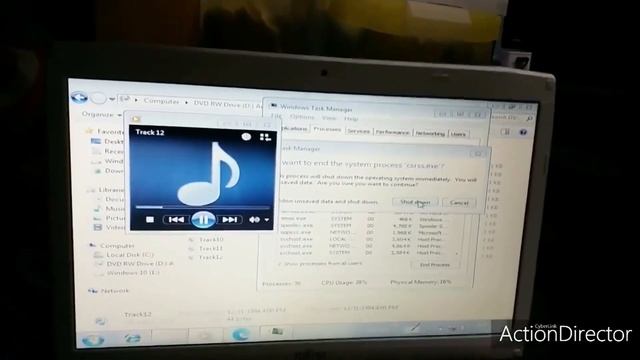Open the Organize dropdown in Explorer
640x360 pixels.
101,114
